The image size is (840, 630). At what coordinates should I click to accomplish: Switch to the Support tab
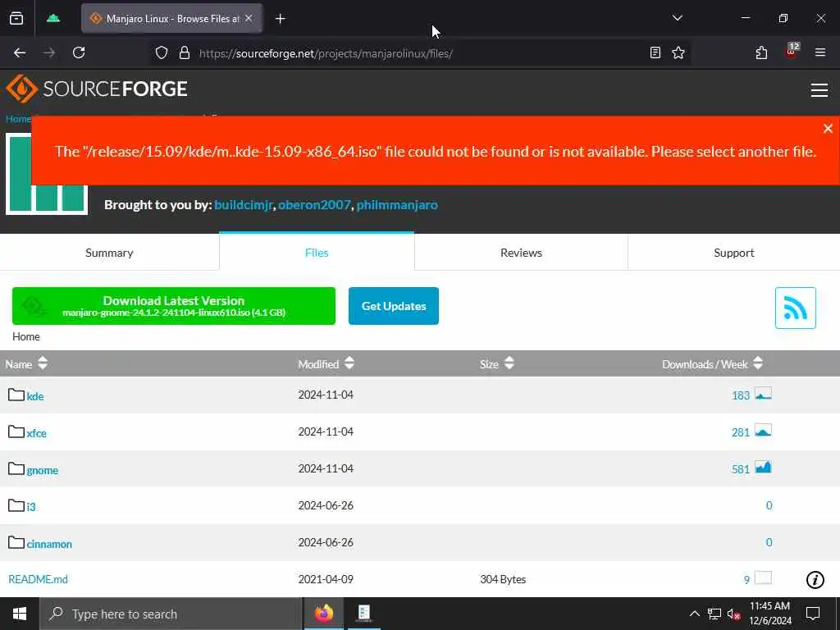734,253
